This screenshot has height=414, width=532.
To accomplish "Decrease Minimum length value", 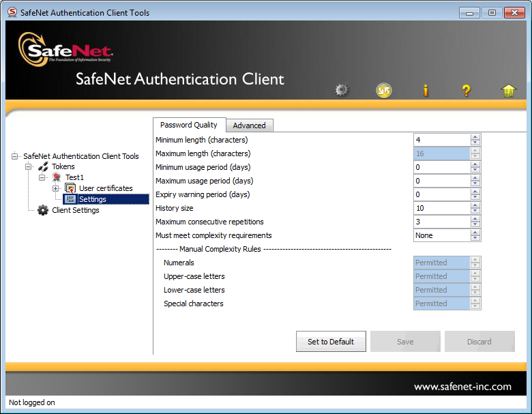I will click(475, 143).
